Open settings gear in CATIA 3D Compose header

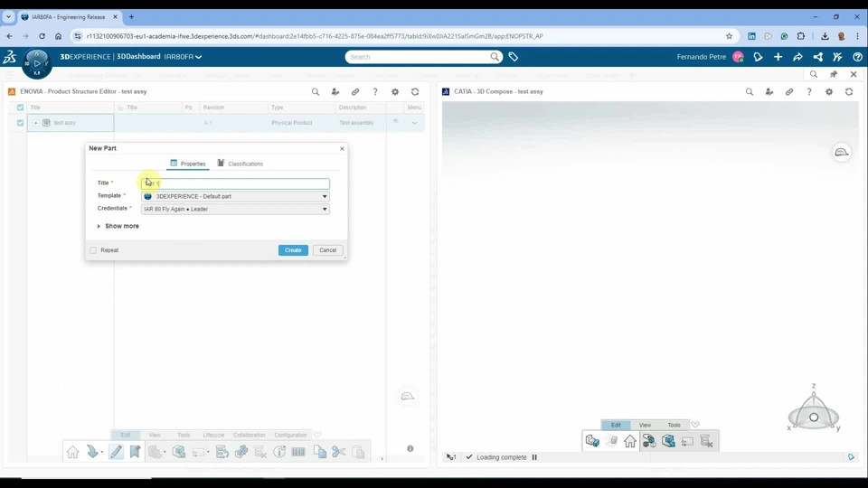point(829,92)
